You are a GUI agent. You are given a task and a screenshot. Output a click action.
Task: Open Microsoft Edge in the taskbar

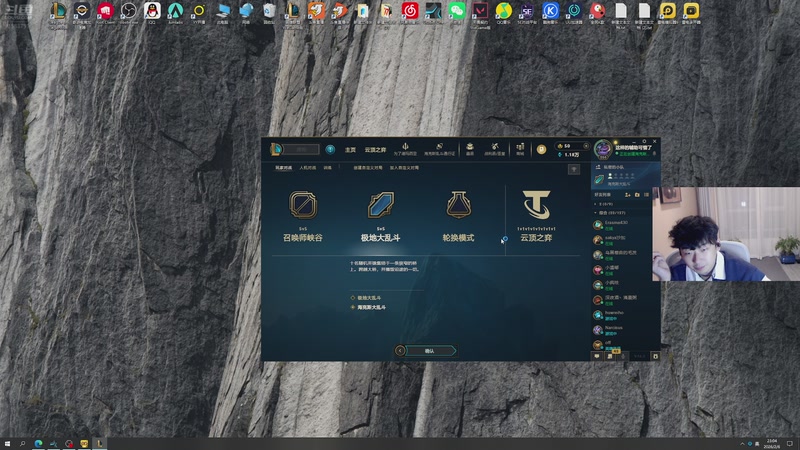[x=38, y=444]
